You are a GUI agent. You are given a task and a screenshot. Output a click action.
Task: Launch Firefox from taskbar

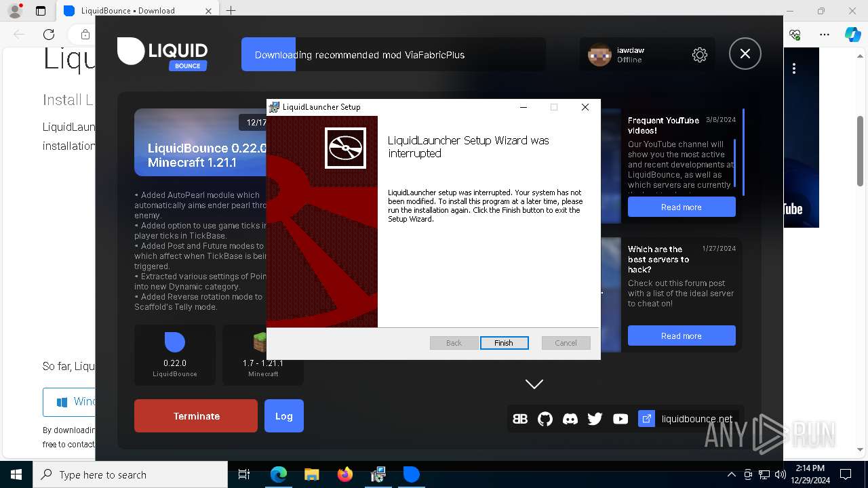(344, 474)
